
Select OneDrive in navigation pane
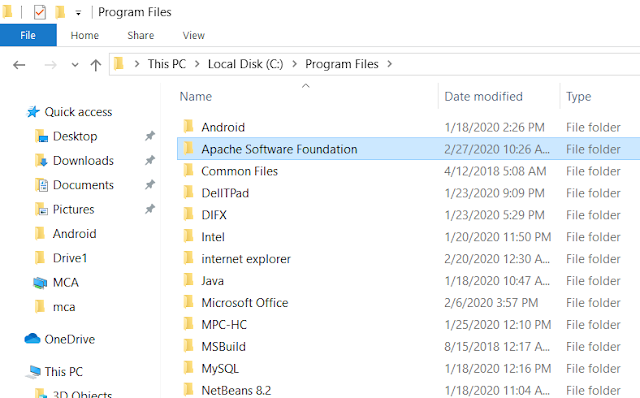[x=69, y=339]
